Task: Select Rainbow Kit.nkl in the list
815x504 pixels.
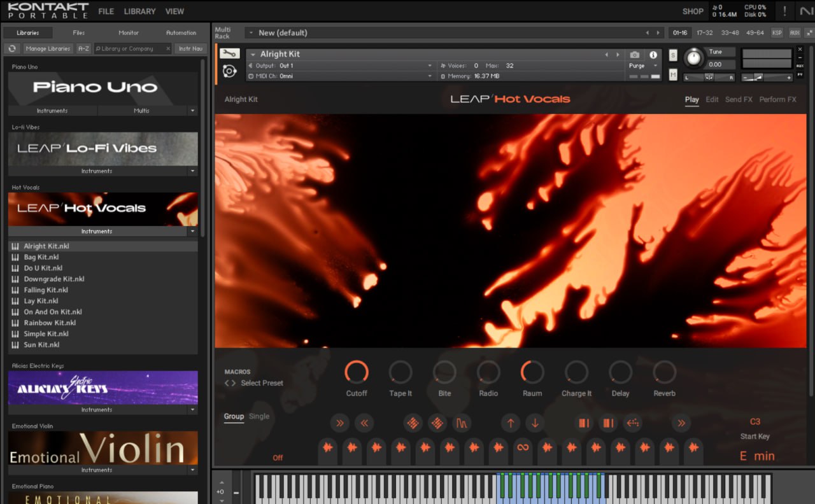Action: (x=103, y=323)
